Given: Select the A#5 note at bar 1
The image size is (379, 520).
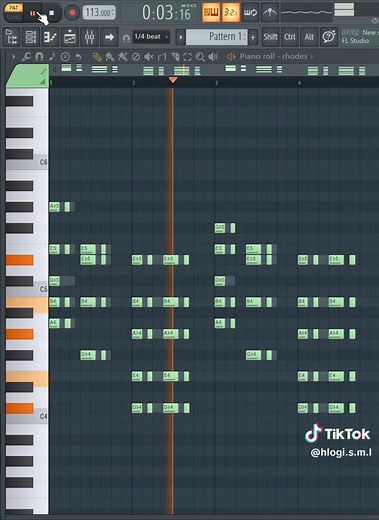Looking at the screenshot, I should (x=54, y=207).
